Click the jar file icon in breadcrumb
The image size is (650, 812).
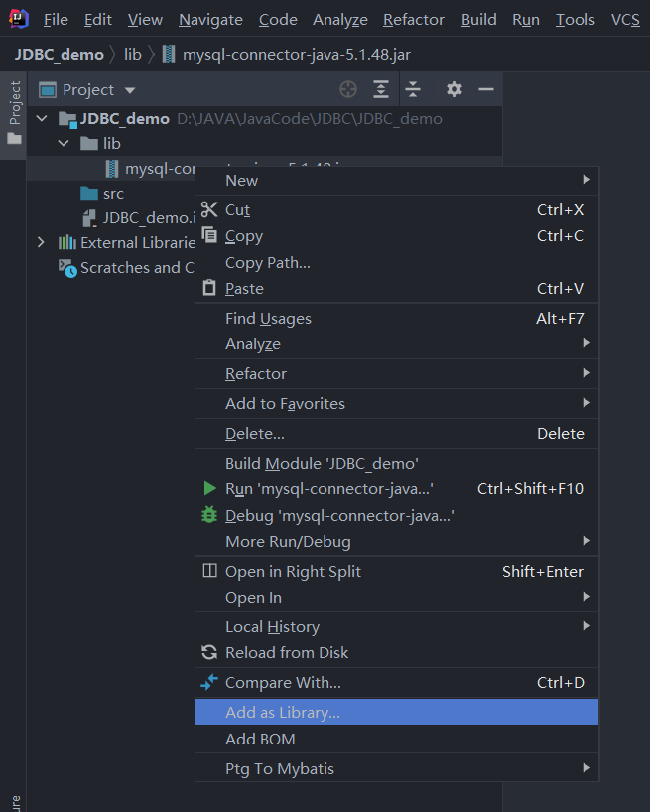169,54
